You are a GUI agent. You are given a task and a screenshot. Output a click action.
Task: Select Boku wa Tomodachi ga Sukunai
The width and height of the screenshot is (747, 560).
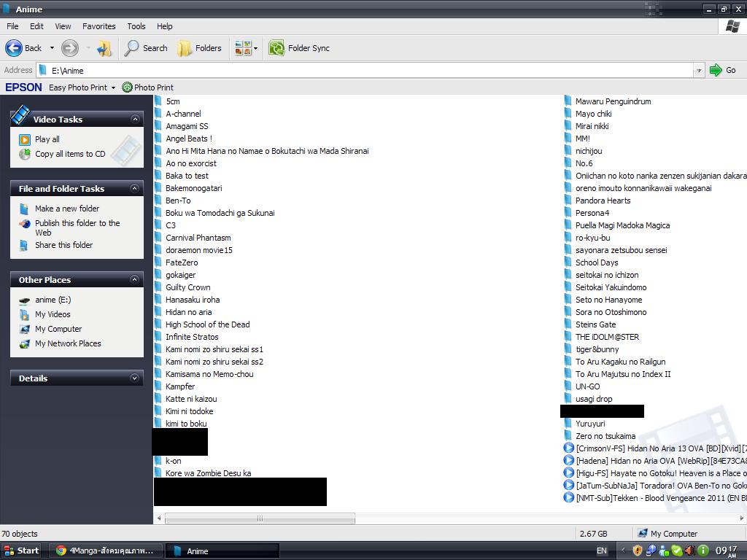point(215,213)
